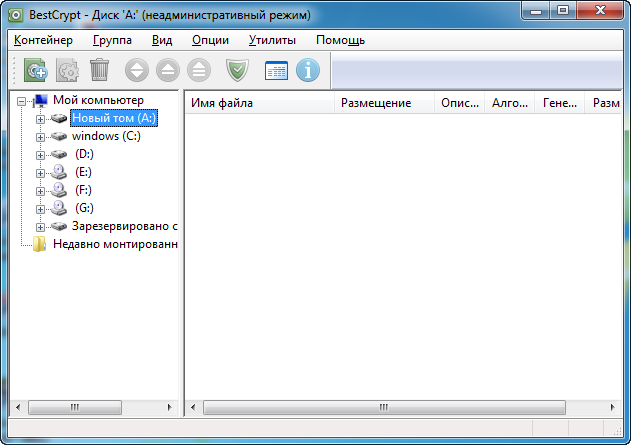This screenshot has width=631, height=445.
Task: Click the green shield toolbar icon
Action: click(x=237, y=70)
